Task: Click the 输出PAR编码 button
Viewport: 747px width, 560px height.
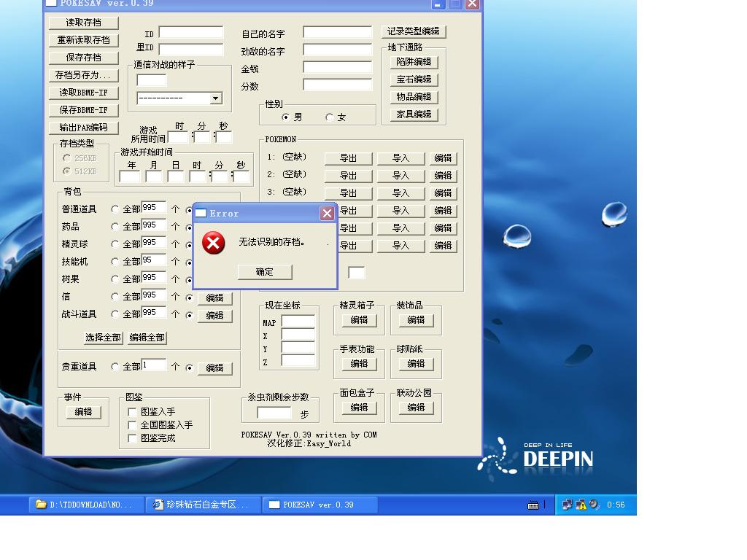Action: (84, 128)
